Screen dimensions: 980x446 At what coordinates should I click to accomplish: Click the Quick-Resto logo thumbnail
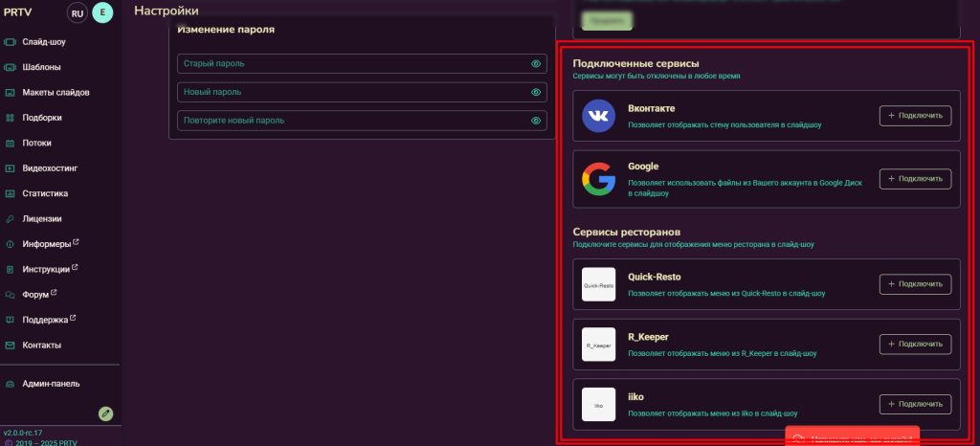click(599, 284)
